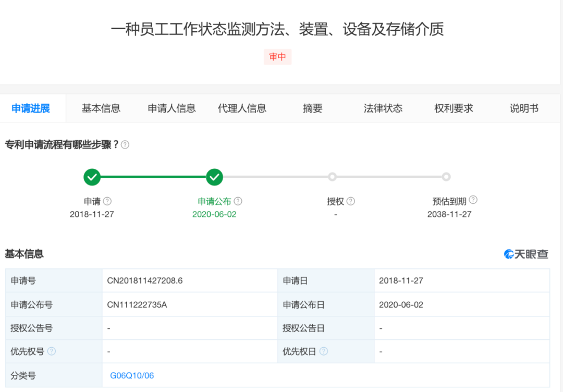The image size is (563, 392).
Task: Click 申请日 value 2018-11-27 in table
Action: coord(401,281)
